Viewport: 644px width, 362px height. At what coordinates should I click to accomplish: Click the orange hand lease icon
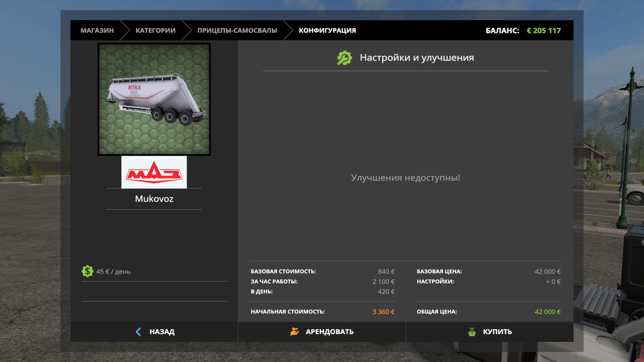click(294, 332)
